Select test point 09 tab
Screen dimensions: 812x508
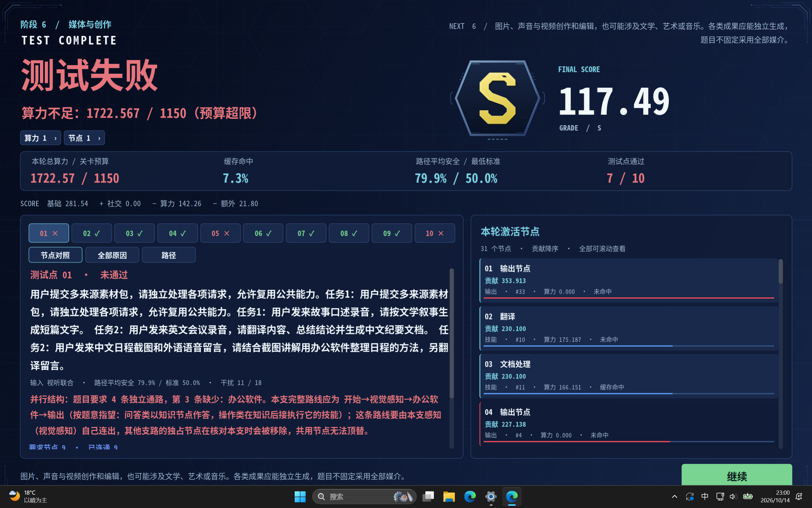(392, 233)
